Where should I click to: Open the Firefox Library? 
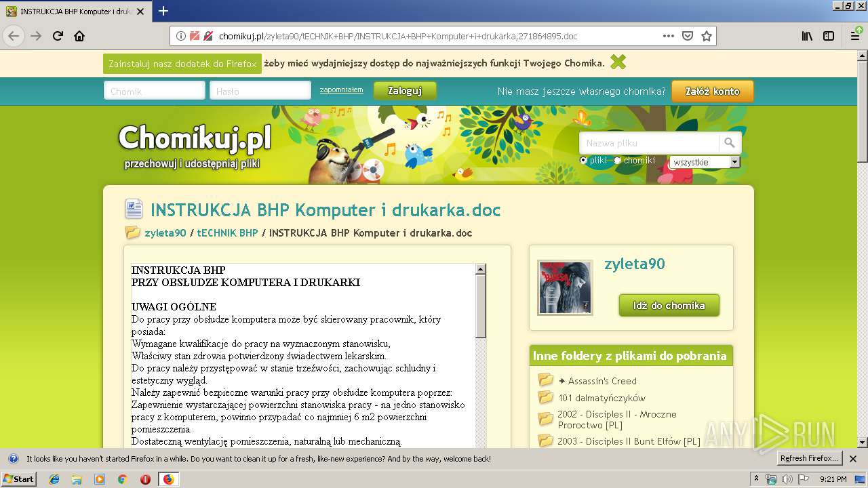coord(807,36)
